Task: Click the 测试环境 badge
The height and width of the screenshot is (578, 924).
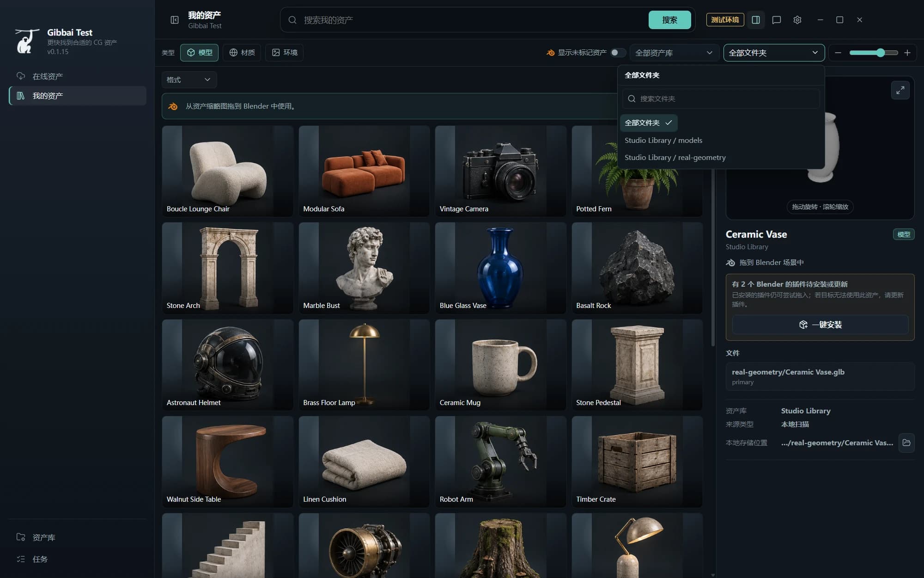Action: pyautogui.click(x=725, y=20)
